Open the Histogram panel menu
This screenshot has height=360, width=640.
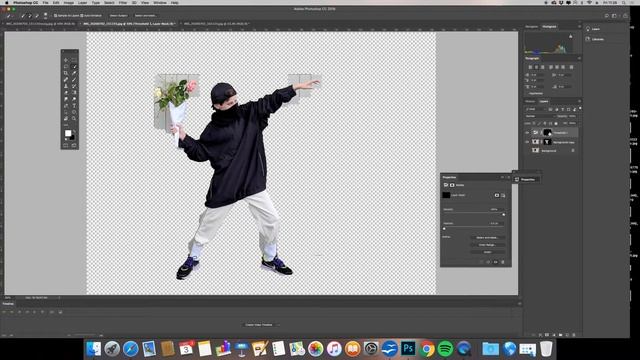(x=580, y=27)
